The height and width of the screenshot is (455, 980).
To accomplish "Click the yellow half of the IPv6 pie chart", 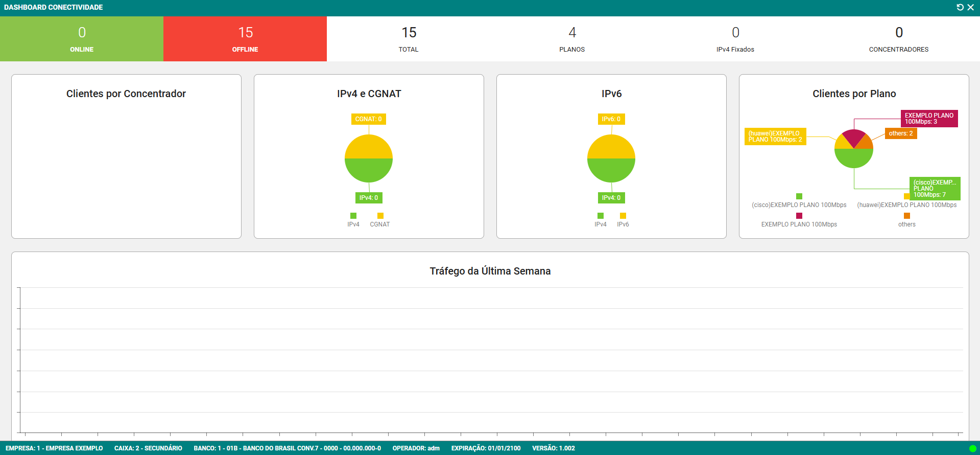I will coord(611,147).
